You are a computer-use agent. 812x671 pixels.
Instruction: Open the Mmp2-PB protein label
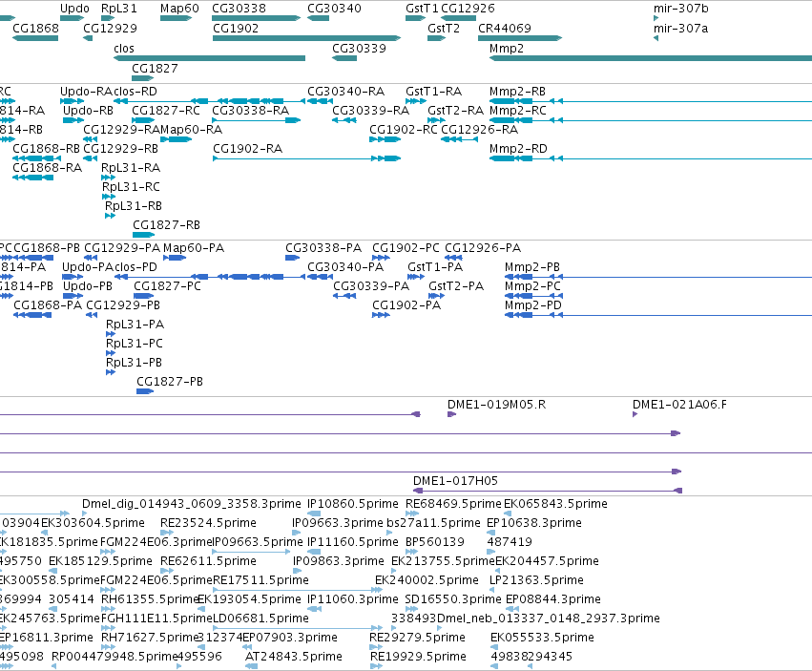pyautogui.click(x=532, y=267)
